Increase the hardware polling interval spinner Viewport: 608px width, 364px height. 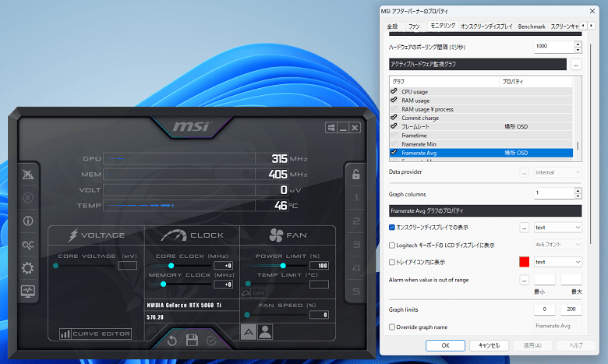coord(578,44)
